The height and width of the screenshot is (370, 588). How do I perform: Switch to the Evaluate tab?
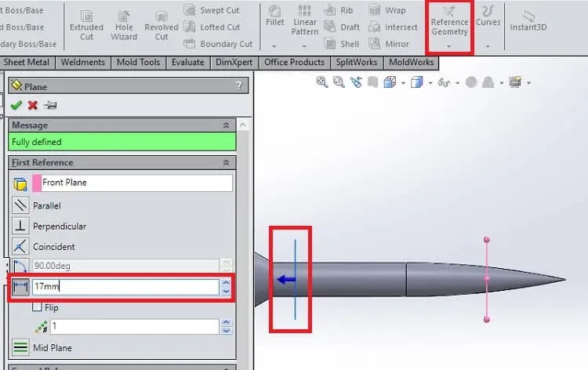point(188,62)
